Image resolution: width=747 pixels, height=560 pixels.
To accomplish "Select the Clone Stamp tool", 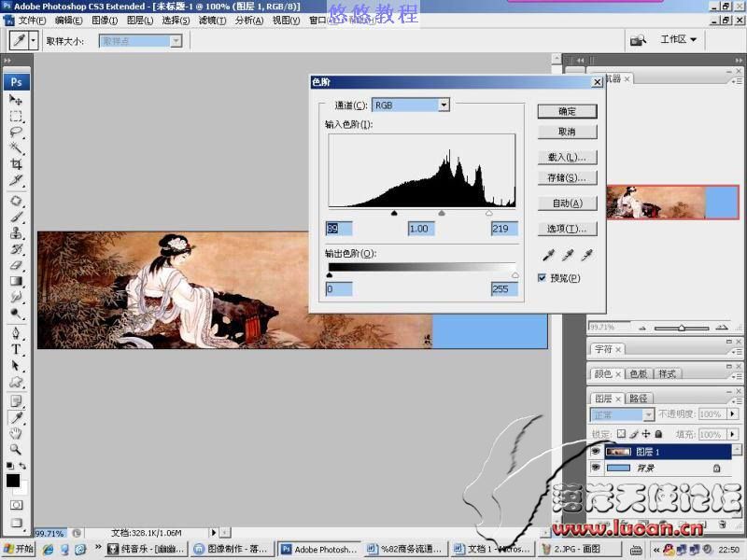I will [16, 232].
